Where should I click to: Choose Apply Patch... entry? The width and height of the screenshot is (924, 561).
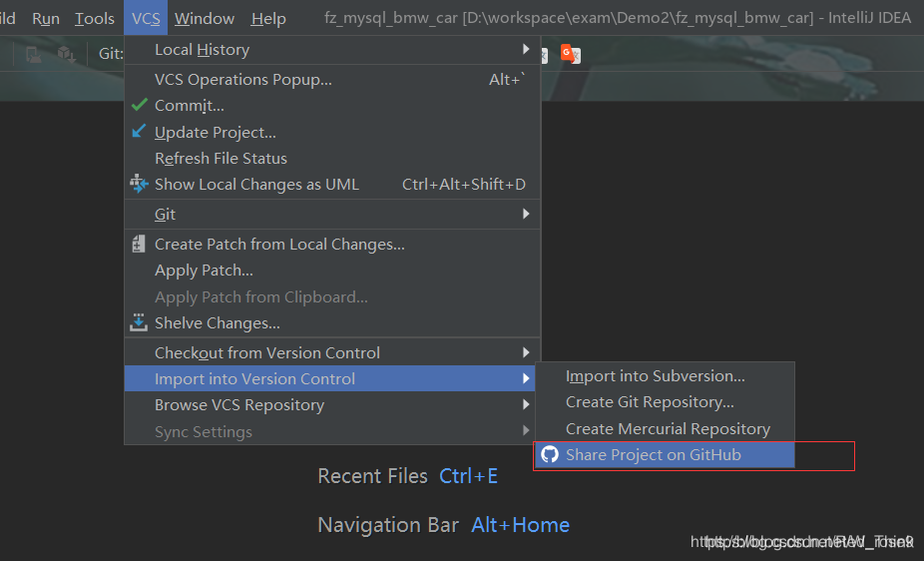click(x=332, y=271)
